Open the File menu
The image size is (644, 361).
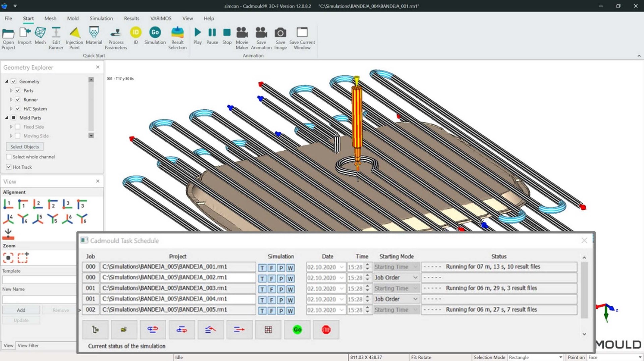[8, 18]
